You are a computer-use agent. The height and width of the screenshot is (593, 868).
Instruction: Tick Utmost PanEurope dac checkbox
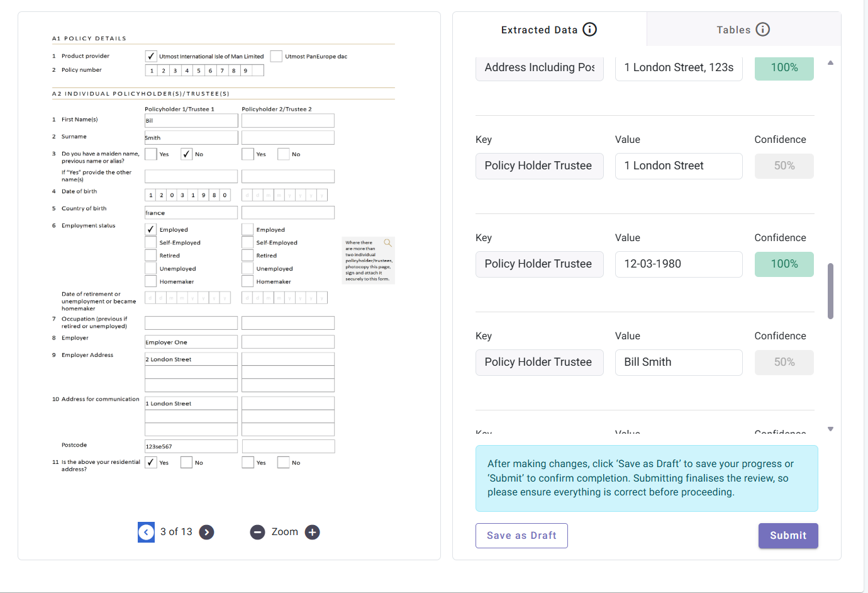[276, 57]
